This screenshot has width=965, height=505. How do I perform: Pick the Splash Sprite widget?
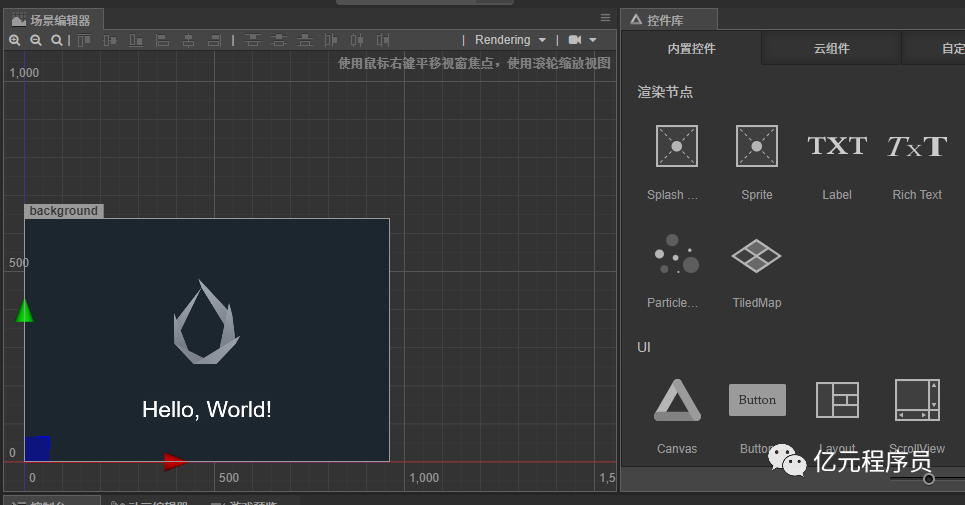(676, 162)
